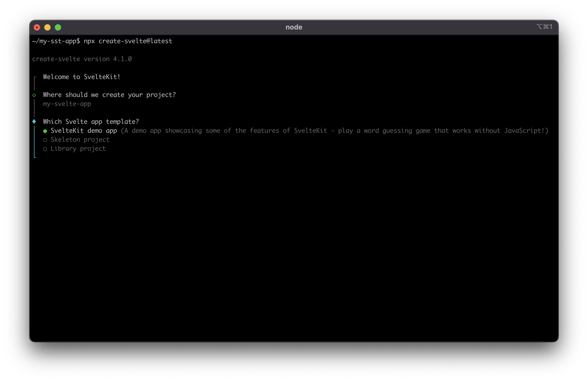This screenshot has width=588, height=381.
Task: Select the Library project option
Action: pyautogui.click(x=78, y=149)
